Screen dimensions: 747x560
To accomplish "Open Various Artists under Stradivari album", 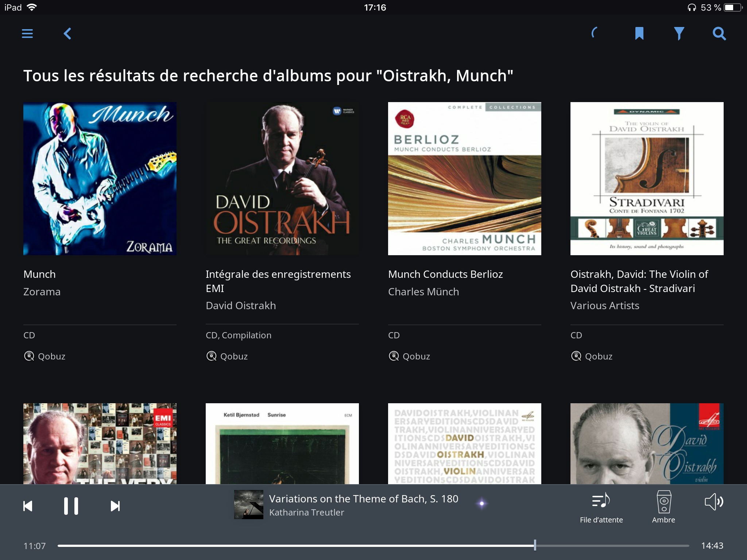I will pos(605,306).
